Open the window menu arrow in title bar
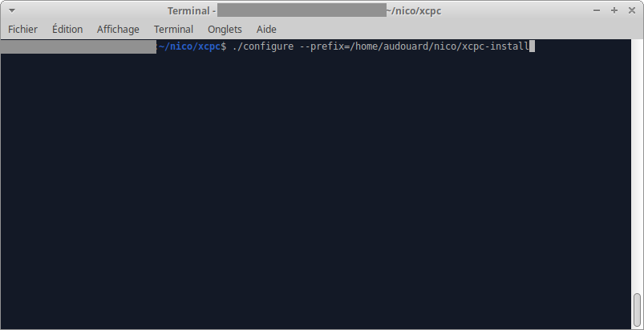Viewport: 644px width, 330px height. click(x=12, y=11)
